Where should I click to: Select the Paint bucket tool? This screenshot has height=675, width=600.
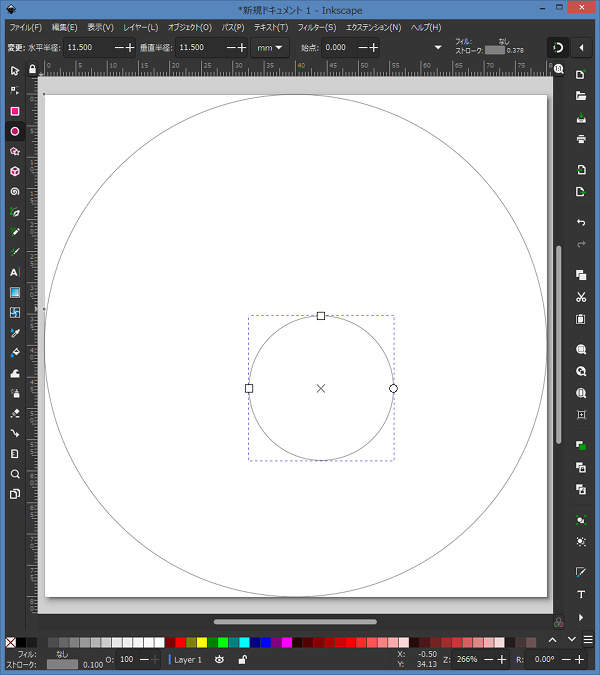(x=15, y=353)
